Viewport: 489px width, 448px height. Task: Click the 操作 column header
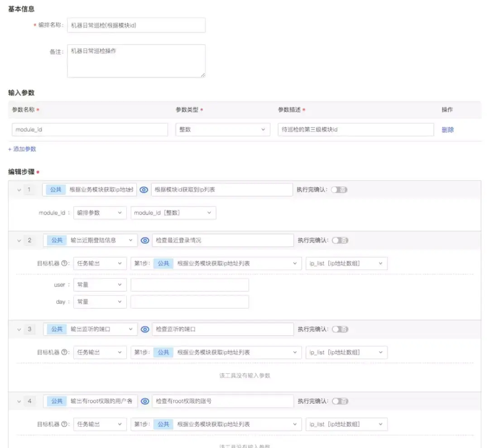point(447,110)
